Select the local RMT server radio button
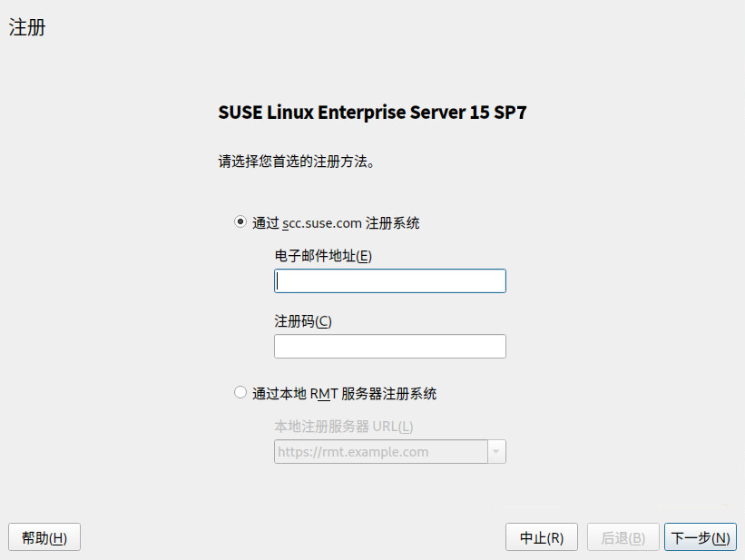The width and height of the screenshot is (745, 560). [x=240, y=393]
